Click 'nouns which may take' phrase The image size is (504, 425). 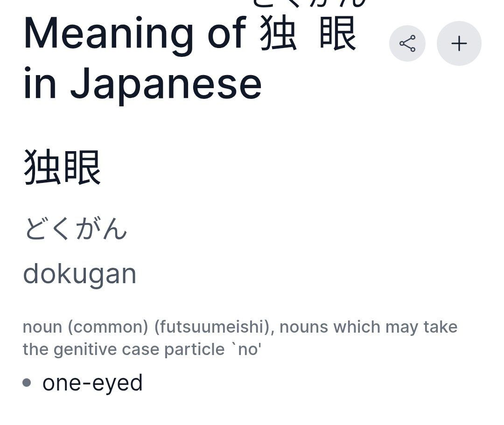coord(368,327)
